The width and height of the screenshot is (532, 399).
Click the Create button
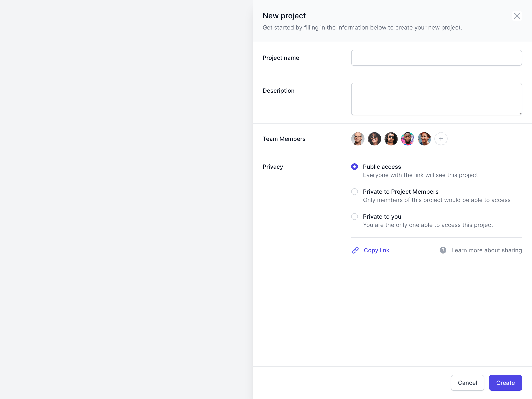click(x=505, y=383)
